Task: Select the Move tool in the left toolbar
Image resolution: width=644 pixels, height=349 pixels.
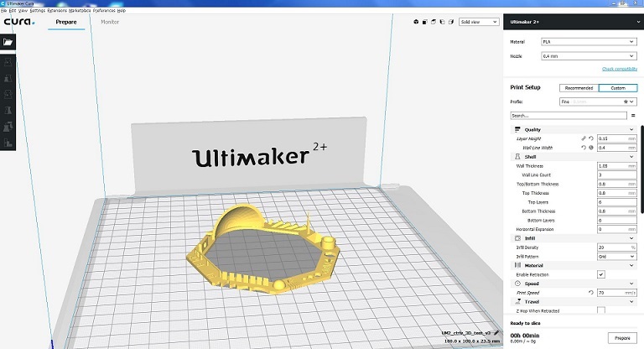Action: pos(8,62)
